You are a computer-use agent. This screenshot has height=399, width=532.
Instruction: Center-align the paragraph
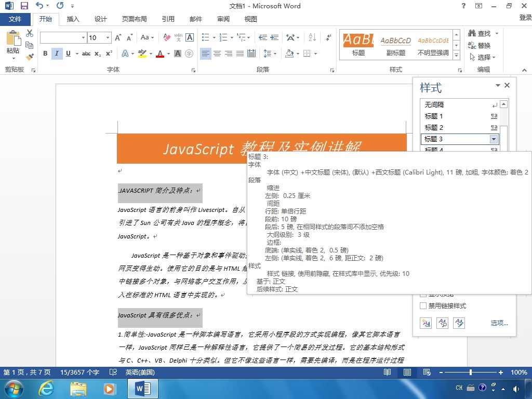coord(217,54)
